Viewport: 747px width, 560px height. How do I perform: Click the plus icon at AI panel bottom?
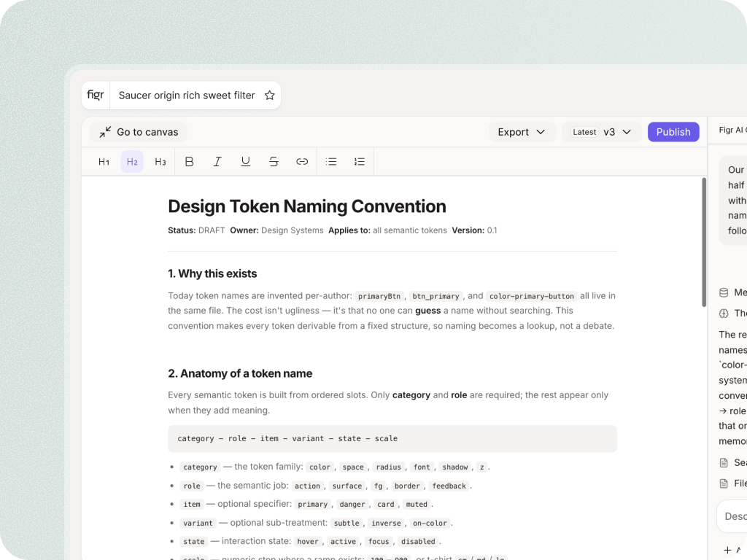727,550
